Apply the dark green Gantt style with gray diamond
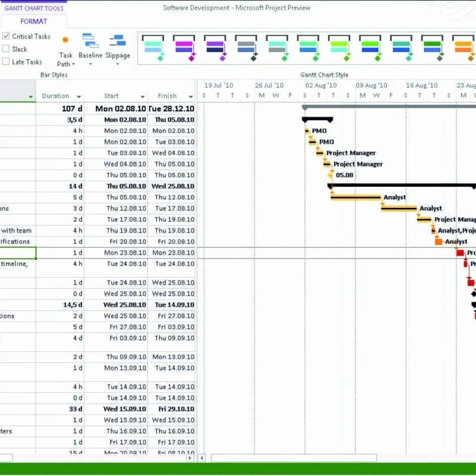476x476 pixels. (432, 48)
